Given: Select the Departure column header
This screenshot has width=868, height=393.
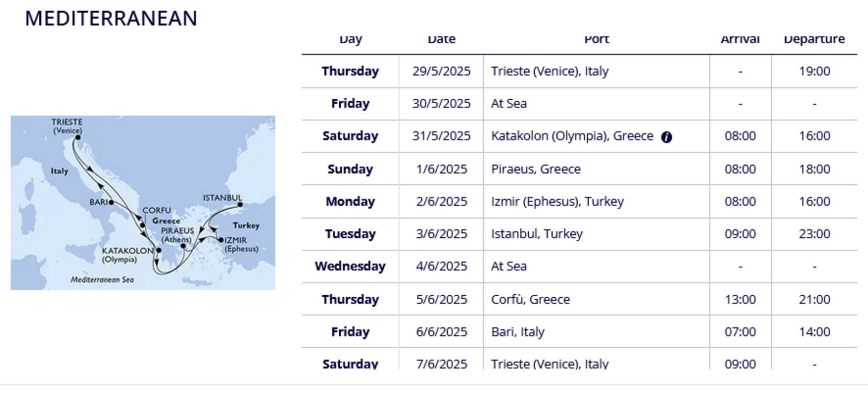Looking at the screenshot, I should pos(814,39).
